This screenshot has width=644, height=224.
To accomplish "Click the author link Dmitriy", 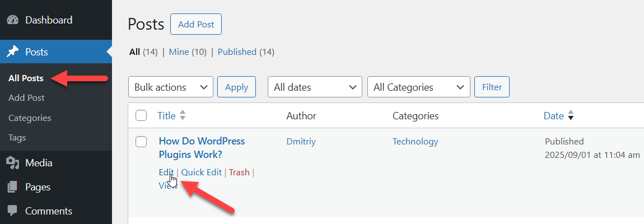I will pos(301,142).
